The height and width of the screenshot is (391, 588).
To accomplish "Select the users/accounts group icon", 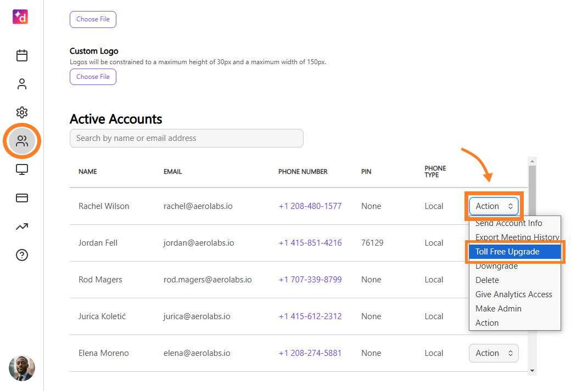I will pos(22,141).
